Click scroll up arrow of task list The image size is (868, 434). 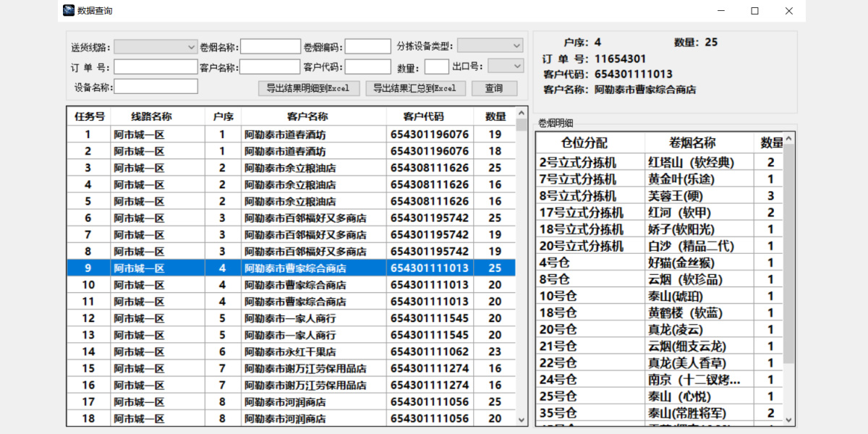point(522,114)
